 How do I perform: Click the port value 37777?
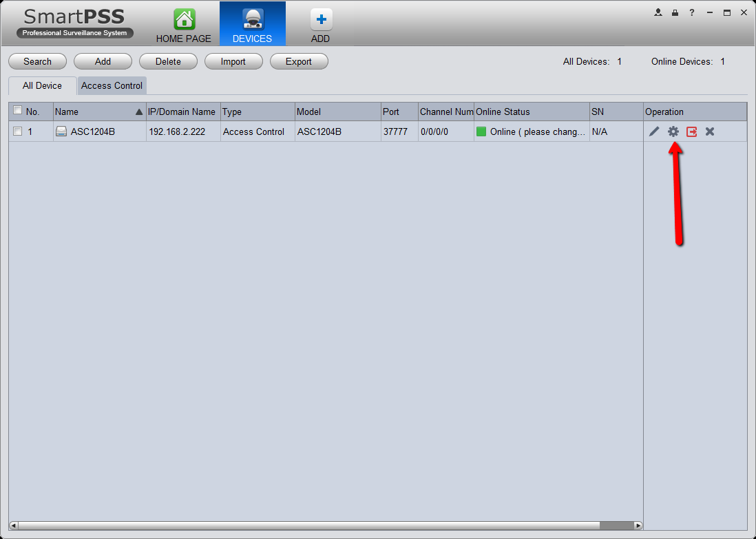[x=395, y=131]
